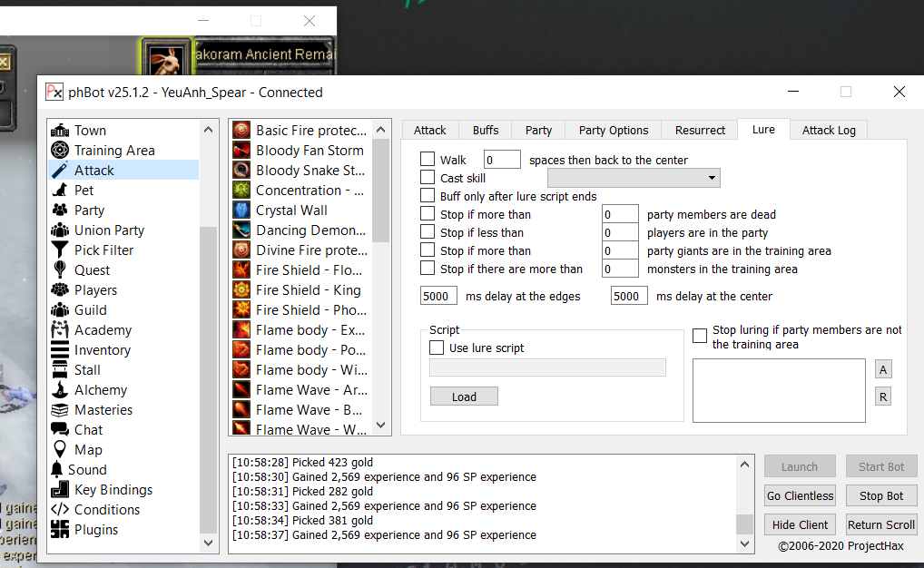Click the Stop Bot button
Screen dimensions: 924x568
pos(881,495)
